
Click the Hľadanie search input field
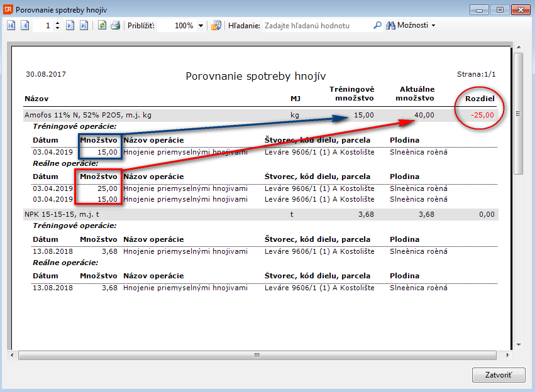coord(317,26)
